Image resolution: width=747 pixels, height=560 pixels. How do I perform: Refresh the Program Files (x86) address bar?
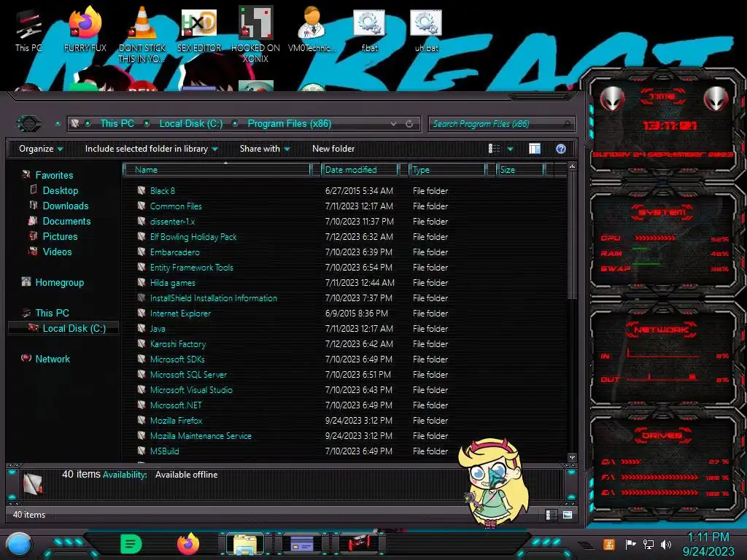point(409,124)
